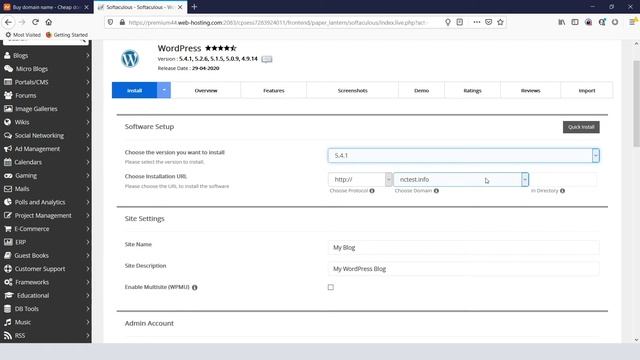The image size is (640, 360).
Task: Click the blue Install tab button
Action: coord(134,90)
